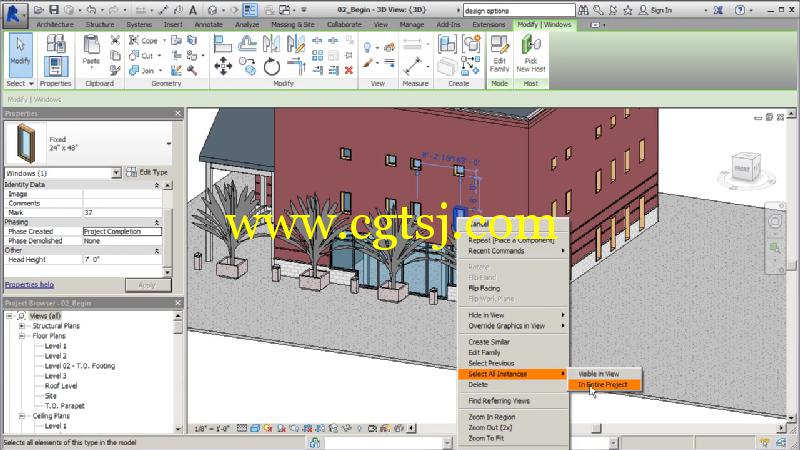The width and height of the screenshot is (800, 450).
Task: Select the Offset tool
Action: click(247, 44)
